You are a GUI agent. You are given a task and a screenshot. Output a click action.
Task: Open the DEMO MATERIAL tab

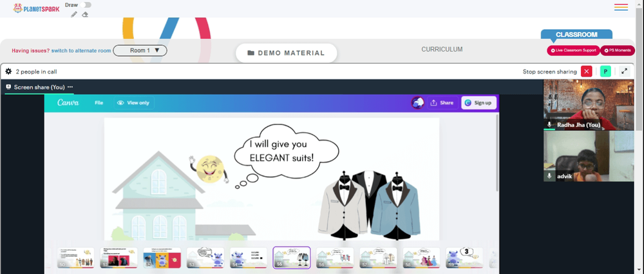click(x=287, y=53)
